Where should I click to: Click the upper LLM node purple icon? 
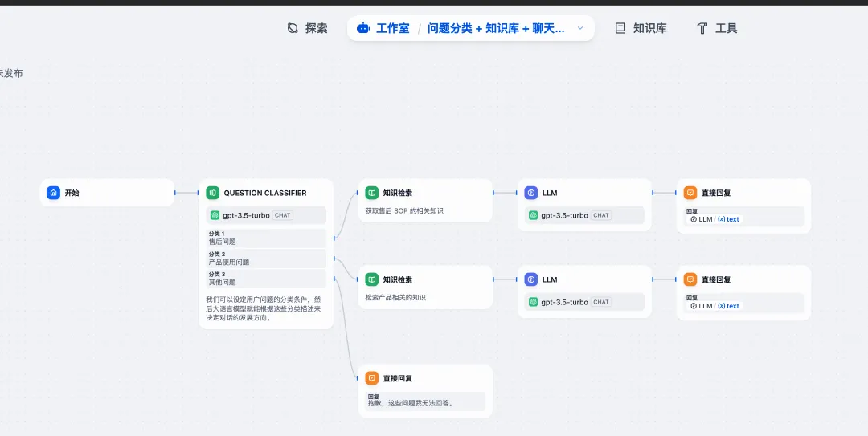530,193
